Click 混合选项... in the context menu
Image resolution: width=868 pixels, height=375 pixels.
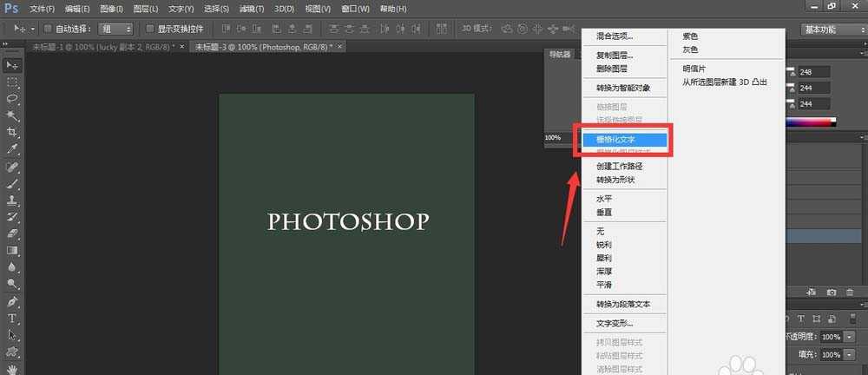pos(614,36)
